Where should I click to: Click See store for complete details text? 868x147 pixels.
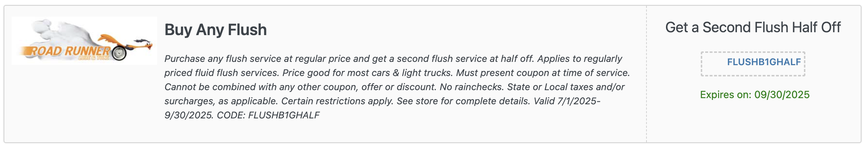click(463, 101)
